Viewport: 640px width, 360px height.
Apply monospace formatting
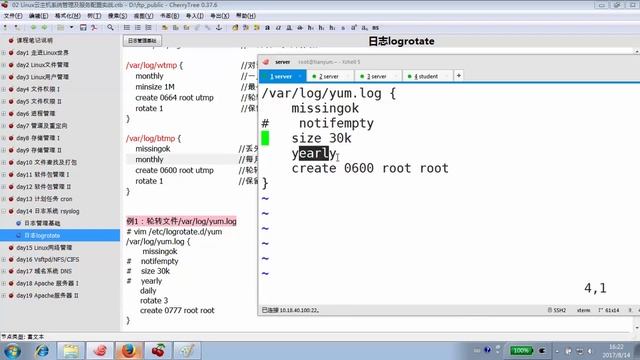point(376,28)
